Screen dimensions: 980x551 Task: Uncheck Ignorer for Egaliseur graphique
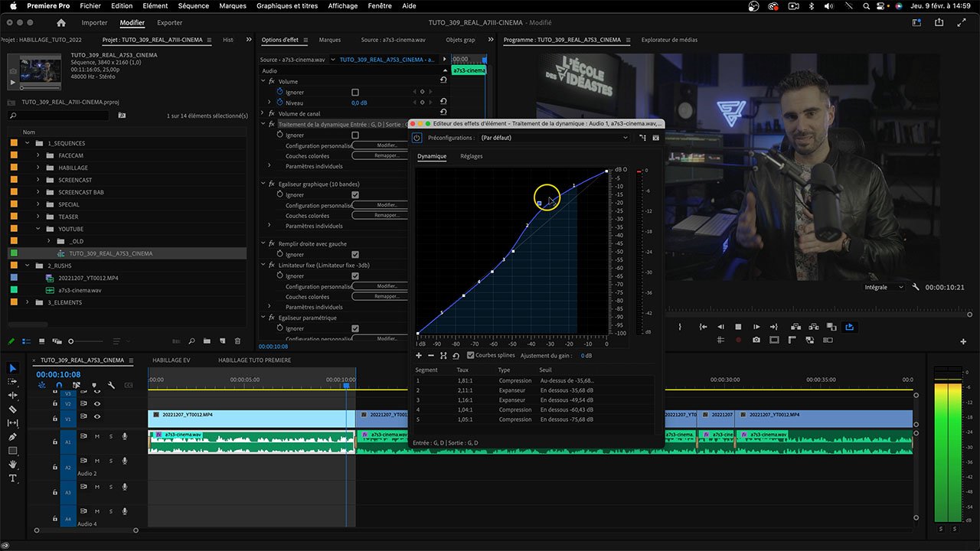pyautogui.click(x=355, y=194)
